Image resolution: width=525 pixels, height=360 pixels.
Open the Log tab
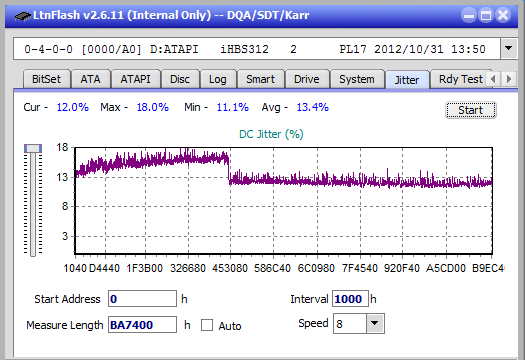(218, 79)
